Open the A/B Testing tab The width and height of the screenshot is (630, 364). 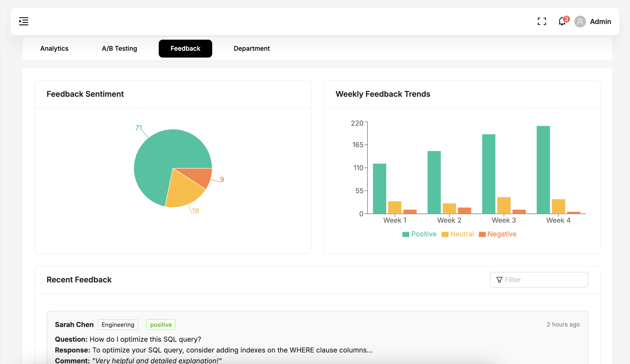click(x=119, y=49)
